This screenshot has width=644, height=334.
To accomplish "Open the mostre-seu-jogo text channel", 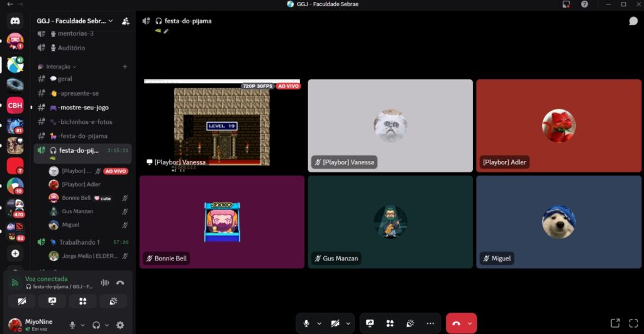I will [83, 108].
